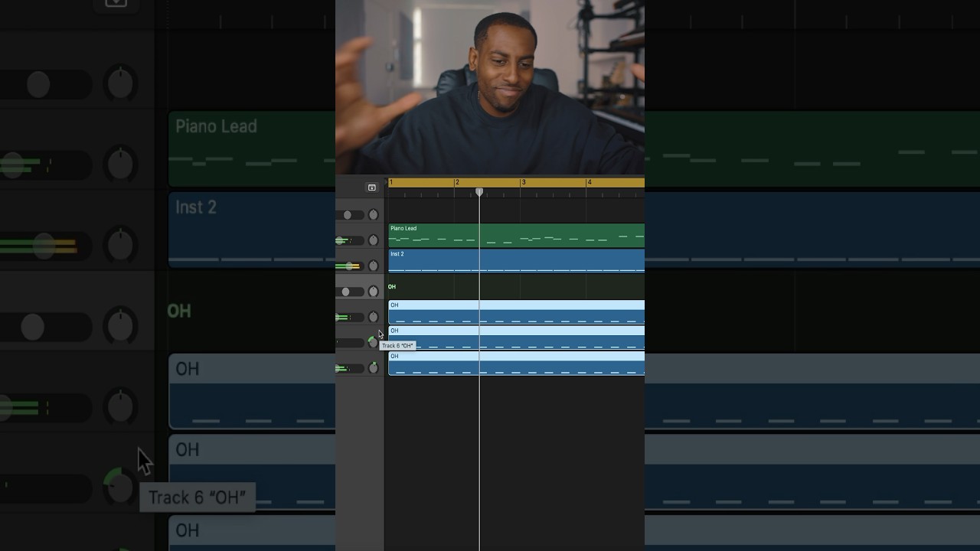
Task: Click the green OH label on the stack lane
Action: coord(392,287)
